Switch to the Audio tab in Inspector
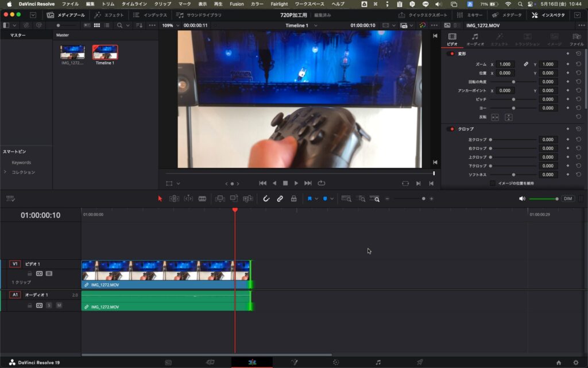Image resolution: width=588 pixels, height=368 pixels. pyautogui.click(x=475, y=40)
